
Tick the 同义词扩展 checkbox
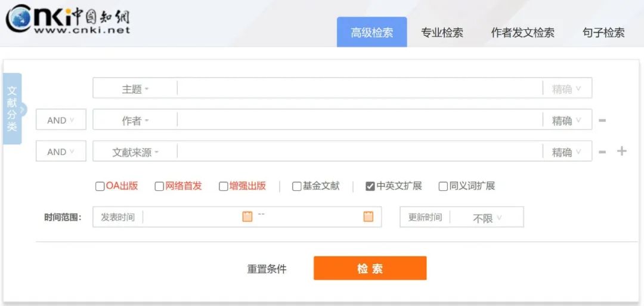pos(443,186)
